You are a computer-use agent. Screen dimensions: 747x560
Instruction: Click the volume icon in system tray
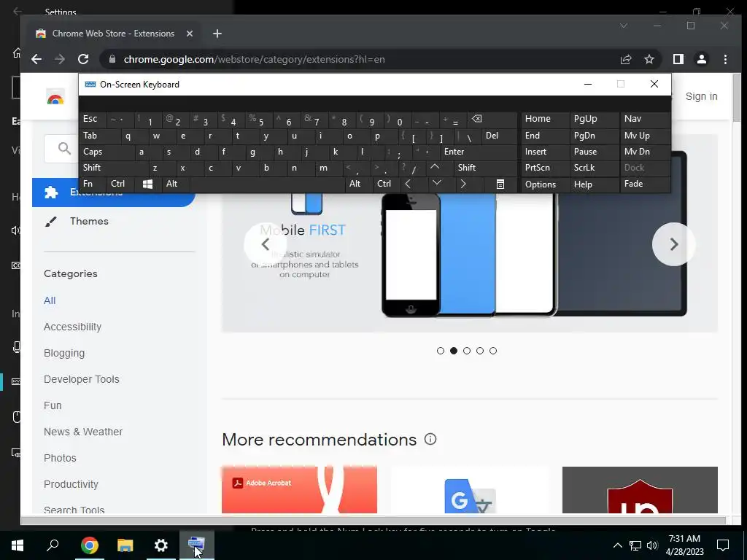[x=652, y=545]
